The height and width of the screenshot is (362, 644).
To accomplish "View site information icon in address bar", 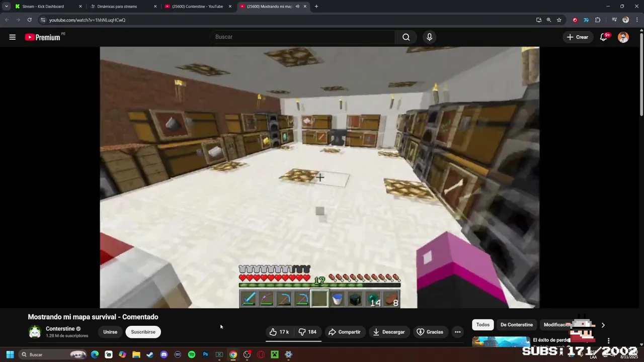I will tap(43, 20).
